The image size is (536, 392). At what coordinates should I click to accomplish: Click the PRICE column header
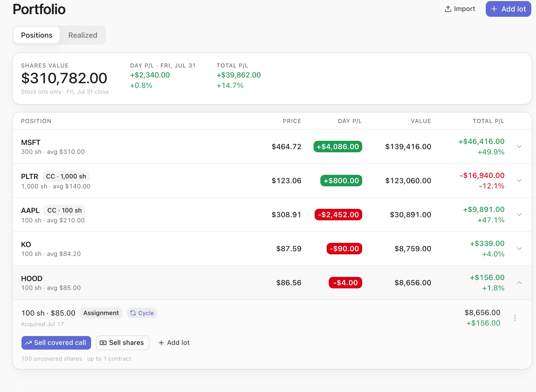point(292,121)
